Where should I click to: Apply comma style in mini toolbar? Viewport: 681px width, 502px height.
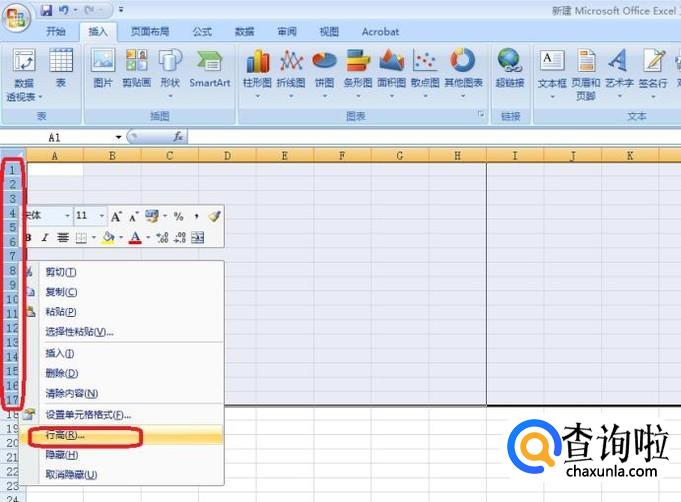click(196, 216)
